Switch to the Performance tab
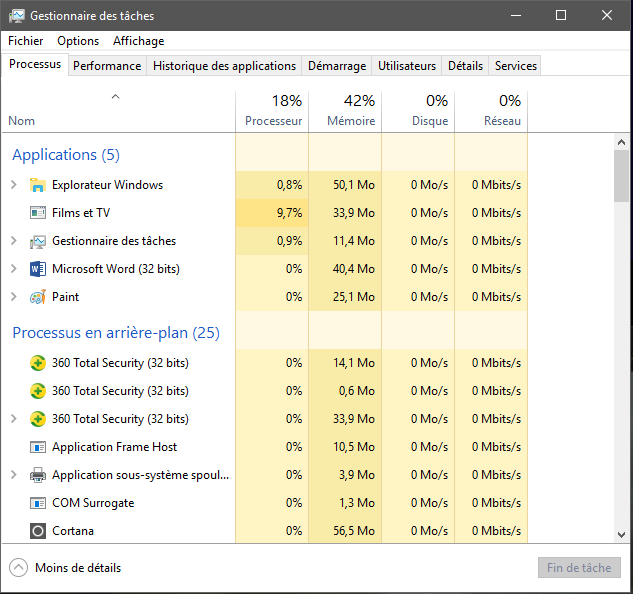The width and height of the screenshot is (633, 594). tap(107, 66)
